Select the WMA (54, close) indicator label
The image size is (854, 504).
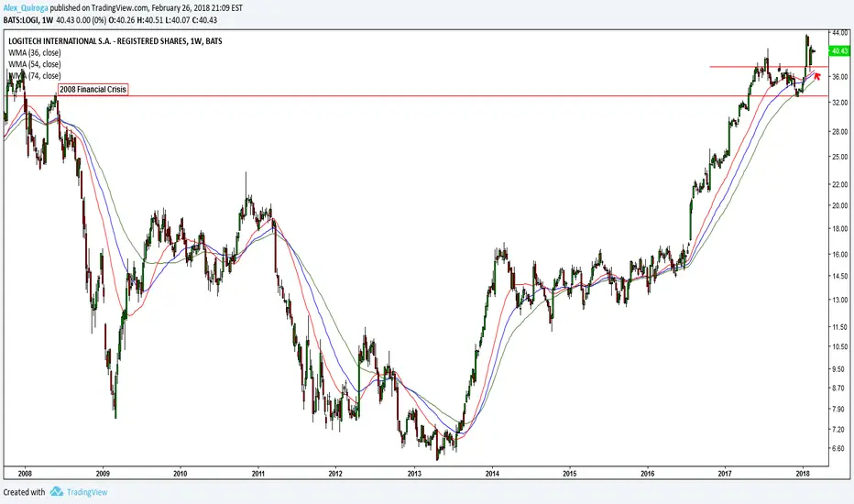click(x=35, y=64)
